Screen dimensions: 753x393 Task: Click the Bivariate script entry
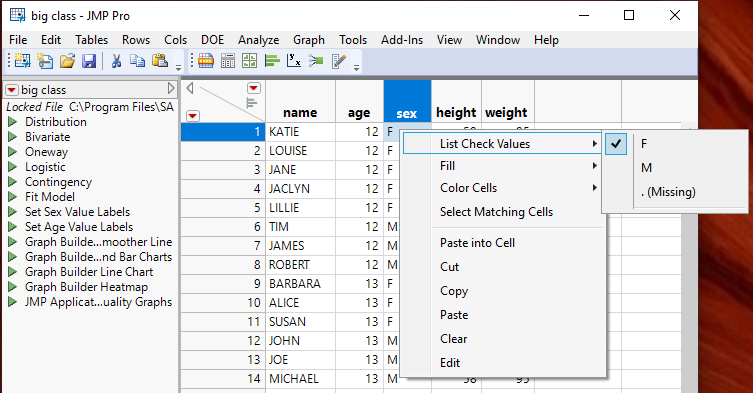tap(48, 137)
